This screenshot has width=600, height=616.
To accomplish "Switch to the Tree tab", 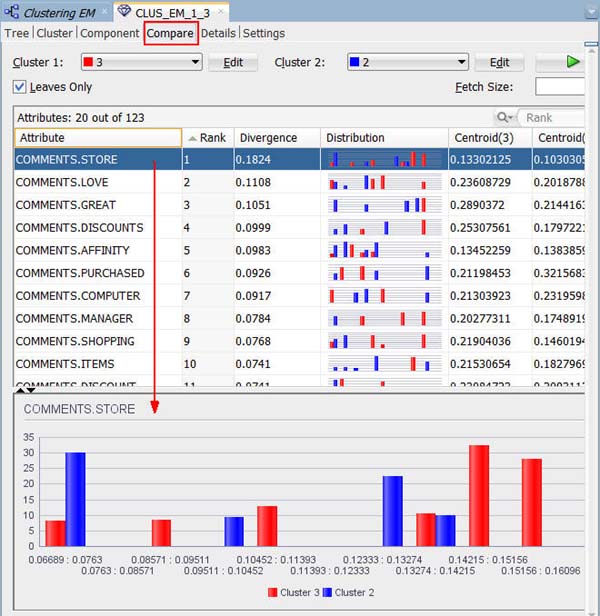I will (x=17, y=33).
